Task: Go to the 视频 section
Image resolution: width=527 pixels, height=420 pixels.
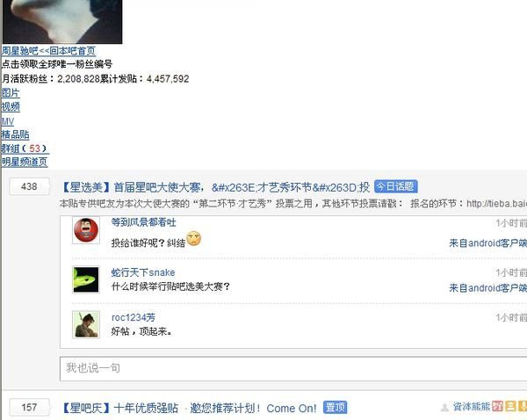Action: (x=11, y=106)
